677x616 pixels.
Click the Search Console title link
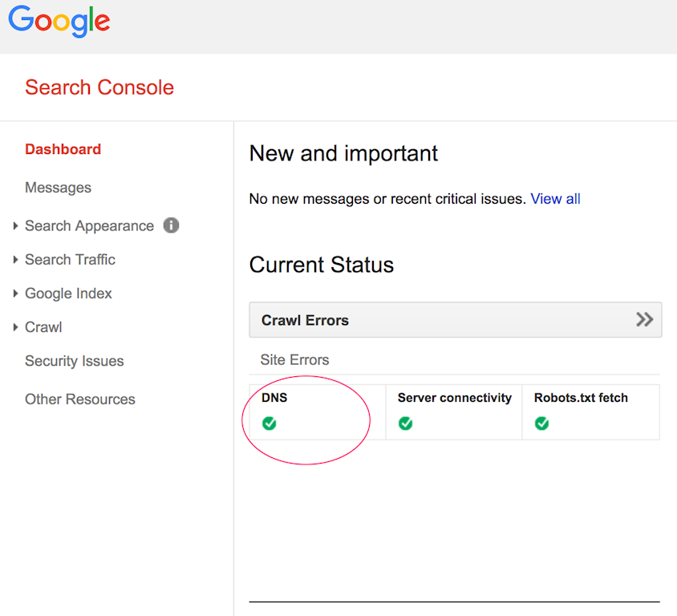[x=99, y=87]
